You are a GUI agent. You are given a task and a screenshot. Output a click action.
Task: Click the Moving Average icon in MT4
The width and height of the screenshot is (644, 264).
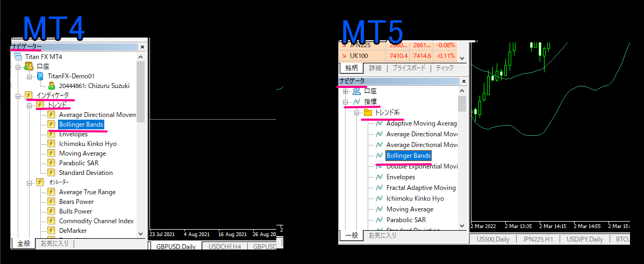coord(52,153)
